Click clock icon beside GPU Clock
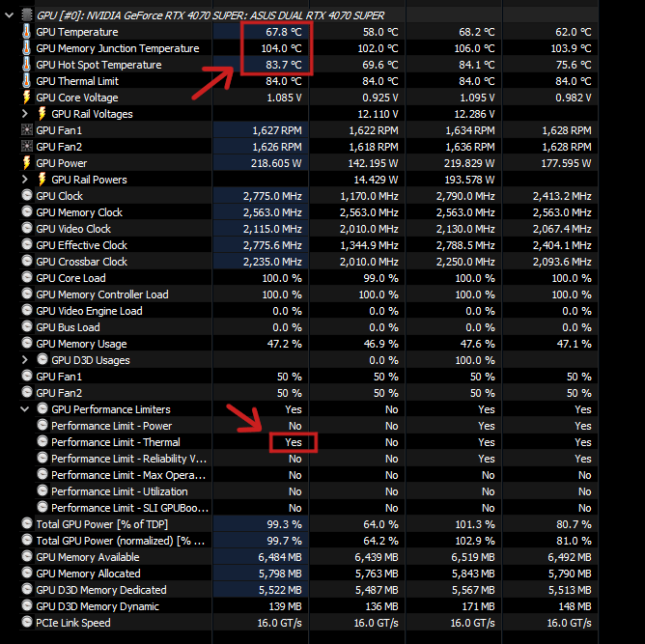 pyautogui.click(x=27, y=195)
